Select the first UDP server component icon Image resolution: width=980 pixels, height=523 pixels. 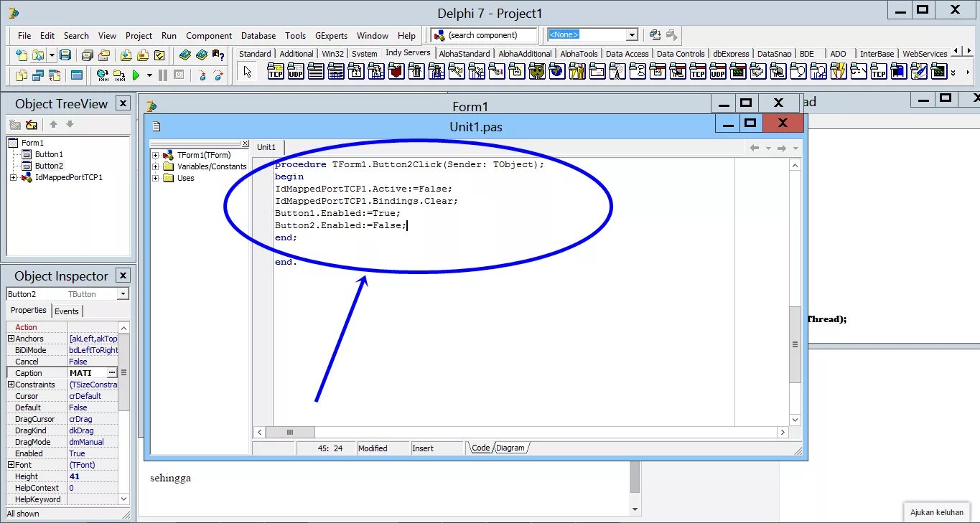(296, 71)
